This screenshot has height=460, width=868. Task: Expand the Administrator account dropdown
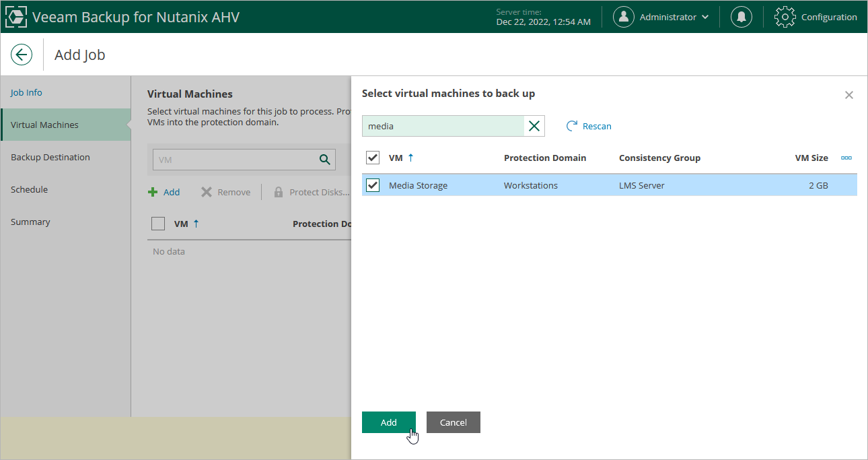coord(705,17)
